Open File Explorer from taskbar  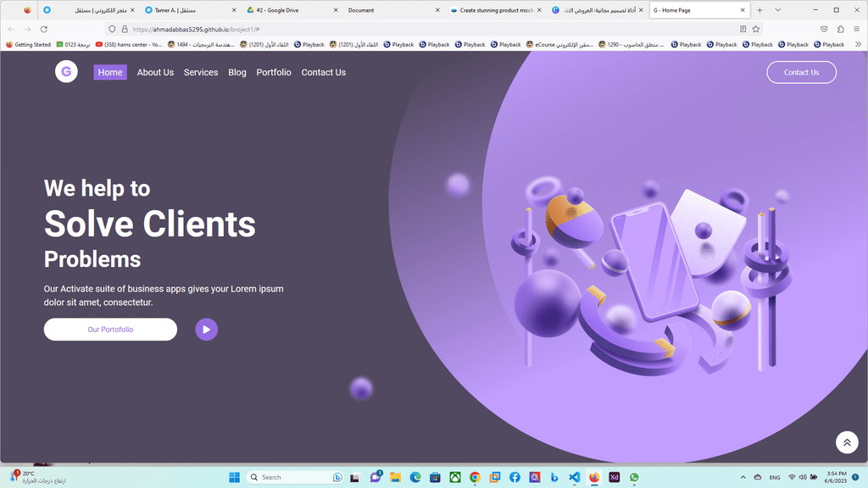(395, 477)
